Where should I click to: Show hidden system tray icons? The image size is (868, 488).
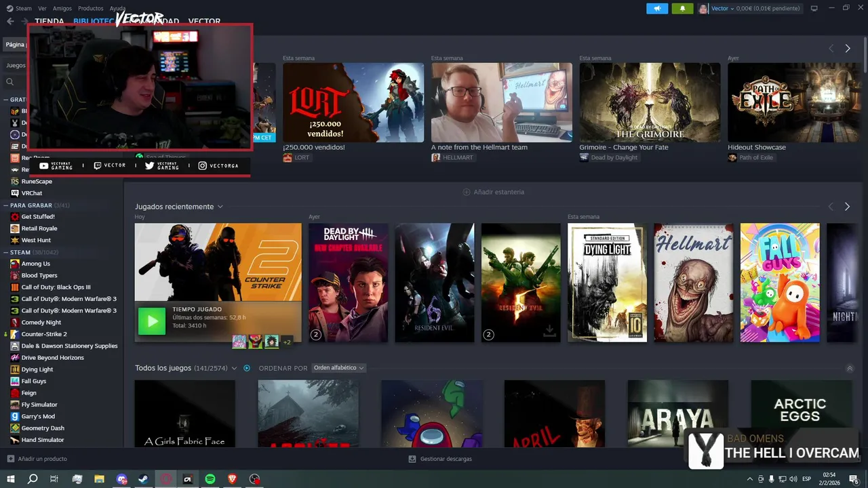pyautogui.click(x=749, y=479)
